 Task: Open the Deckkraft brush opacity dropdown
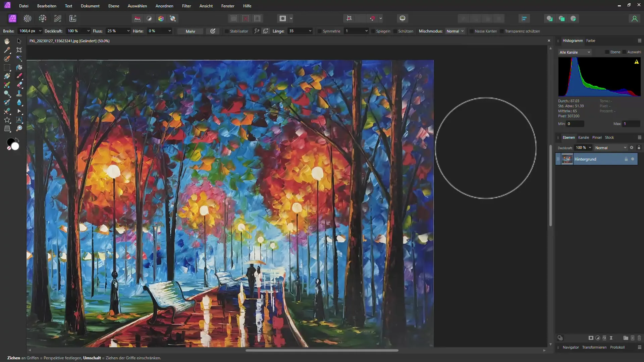pos(88,31)
